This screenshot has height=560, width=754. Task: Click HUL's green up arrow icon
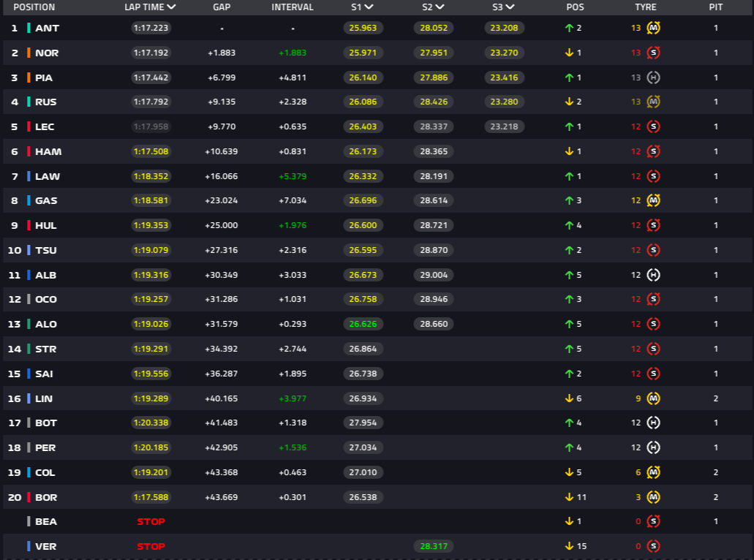(x=570, y=225)
